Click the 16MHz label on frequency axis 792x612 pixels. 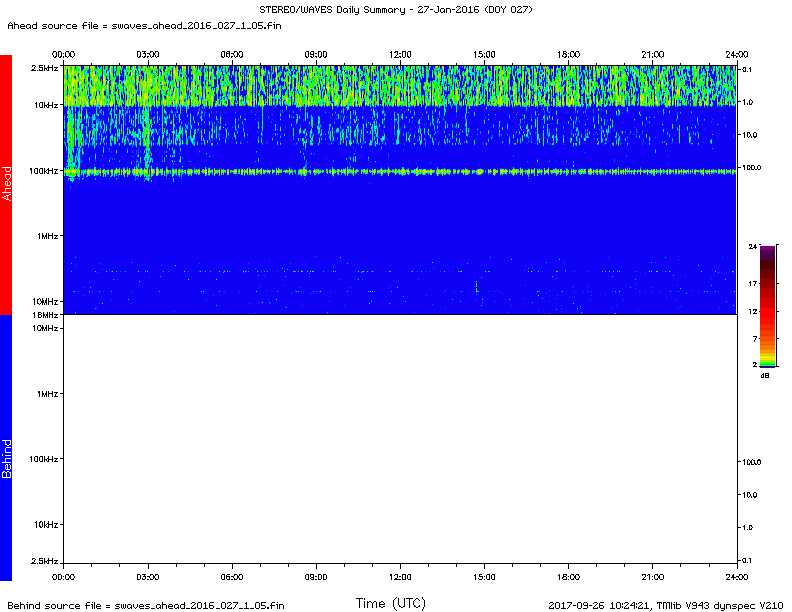[x=45, y=314]
